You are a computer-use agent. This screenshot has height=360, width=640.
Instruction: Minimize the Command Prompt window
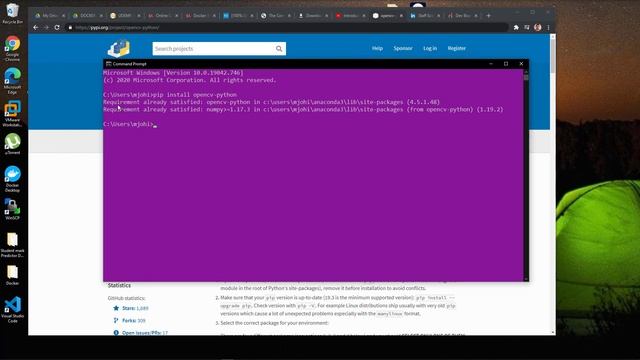(x=491, y=64)
